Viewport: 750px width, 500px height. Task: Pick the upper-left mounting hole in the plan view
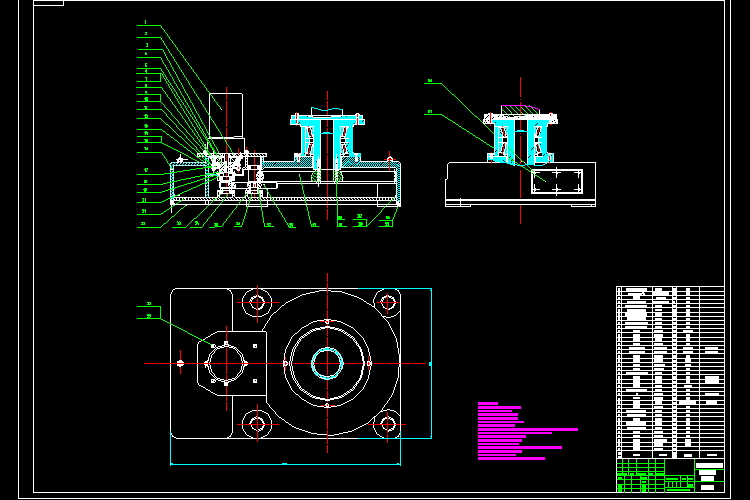point(257,302)
